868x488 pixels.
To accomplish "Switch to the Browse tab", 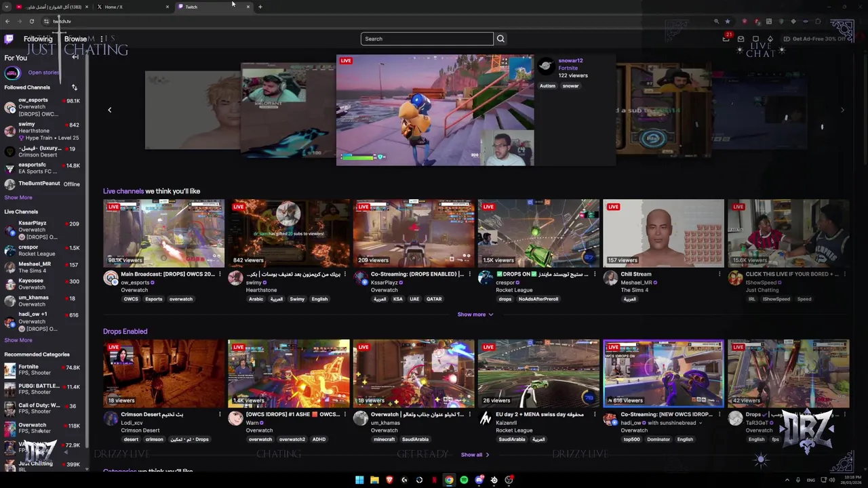I will pos(75,39).
